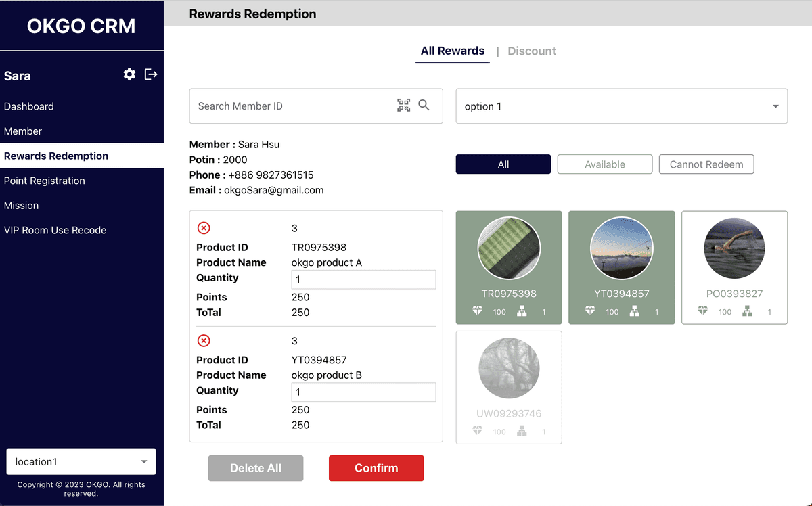Select the All filter

coord(503,164)
